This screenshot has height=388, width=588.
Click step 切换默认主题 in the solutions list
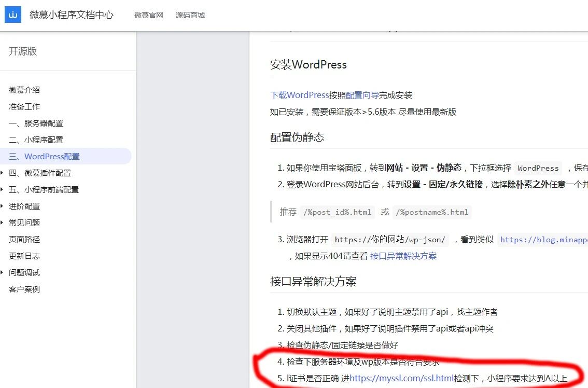tap(392, 312)
